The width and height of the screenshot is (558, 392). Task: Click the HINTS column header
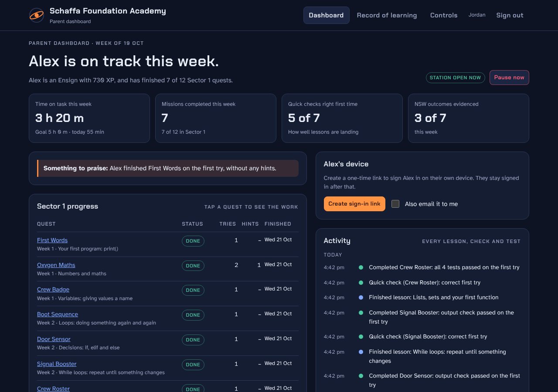pyautogui.click(x=250, y=224)
